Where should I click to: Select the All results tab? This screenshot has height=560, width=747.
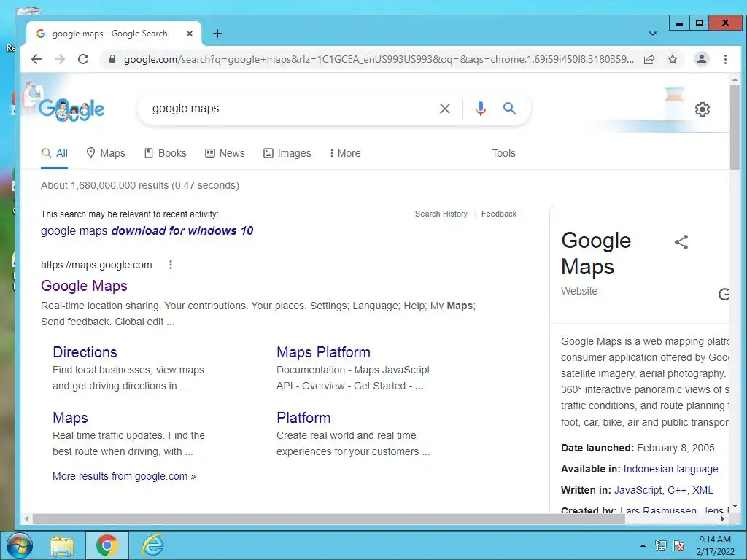tap(54, 153)
